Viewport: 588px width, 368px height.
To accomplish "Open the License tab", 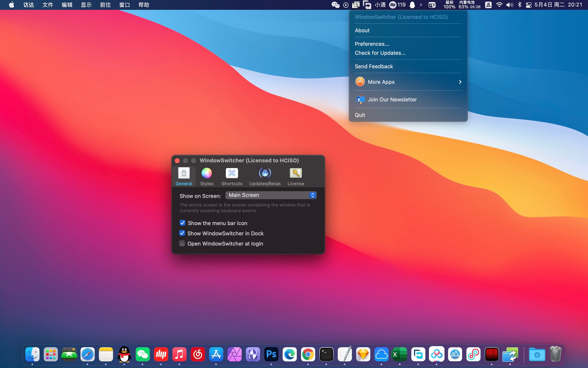I will click(x=296, y=177).
